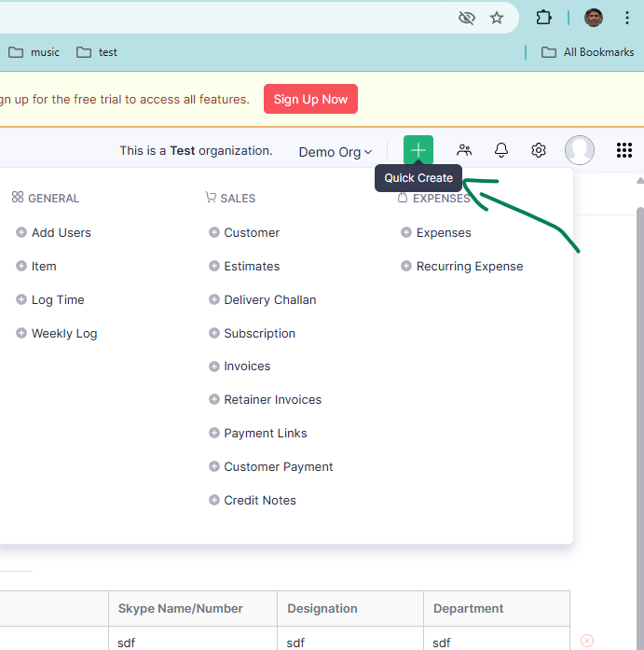Open the notifications bell
Viewport: 644px width, 650px height.
[x=501, y=150]
